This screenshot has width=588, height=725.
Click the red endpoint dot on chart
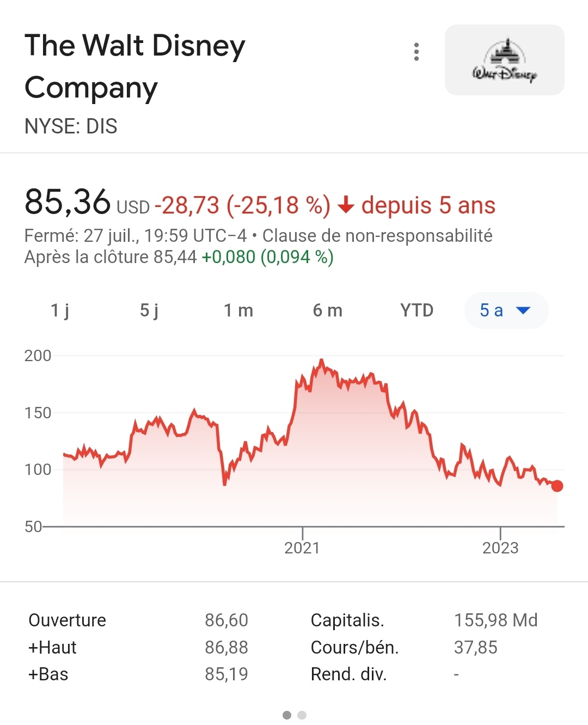tap(557, 486)
